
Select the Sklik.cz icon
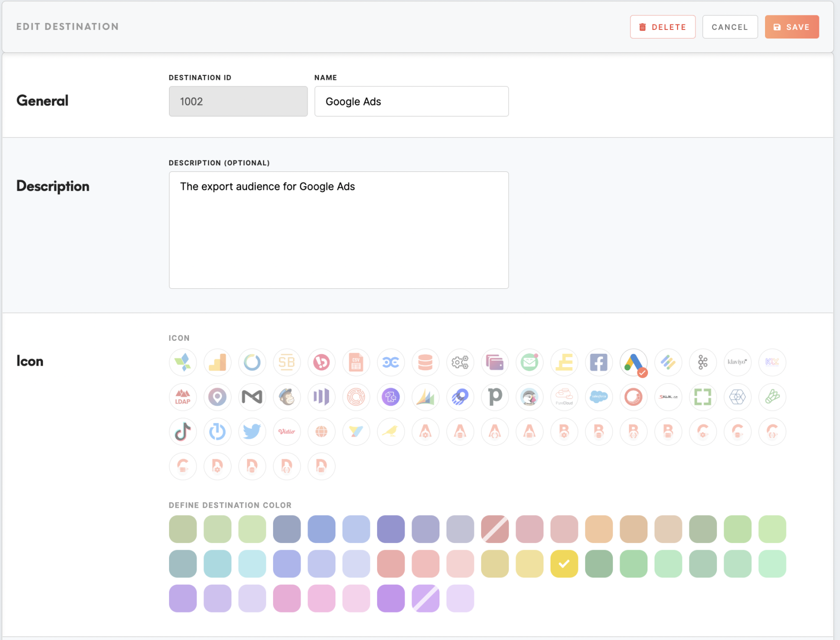tap(668, 397)
